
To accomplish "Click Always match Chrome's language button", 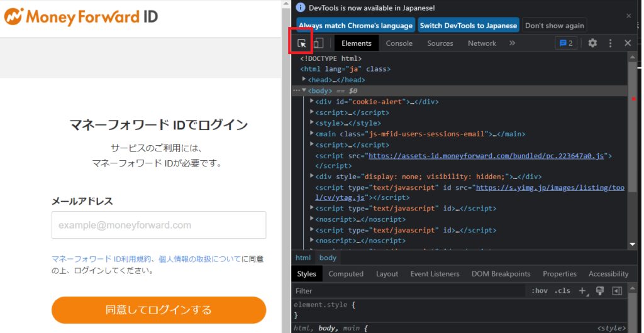I will (x=356, y=25).
